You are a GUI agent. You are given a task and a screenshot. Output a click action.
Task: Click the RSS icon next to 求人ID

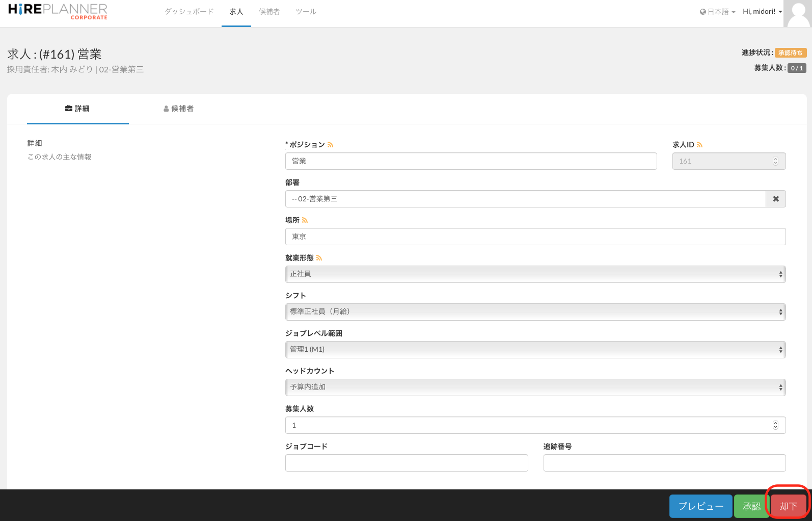click(699, 145)
